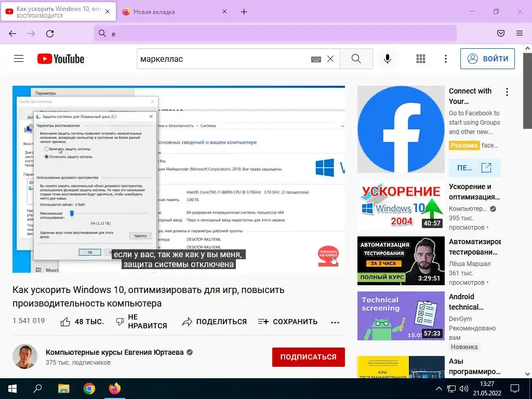This screenshot has height=399, width=532.
Task: Open the Ускорение Windows 10 2004 thumbnail
Action: coord(401,206)
